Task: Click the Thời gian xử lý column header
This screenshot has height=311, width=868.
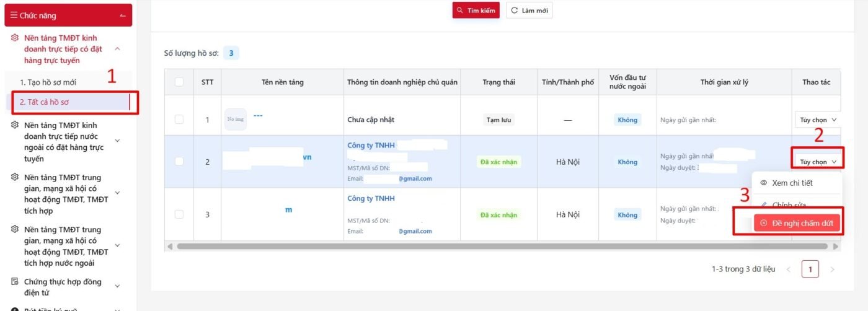Action: click(x=724, y=82)
